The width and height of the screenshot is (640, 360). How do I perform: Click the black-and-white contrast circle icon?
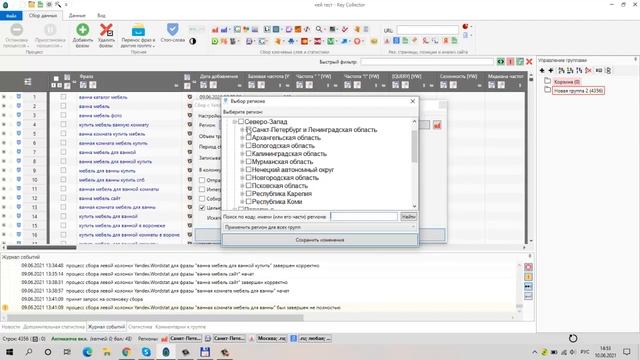pyautogui.click(x=193, y=41)
